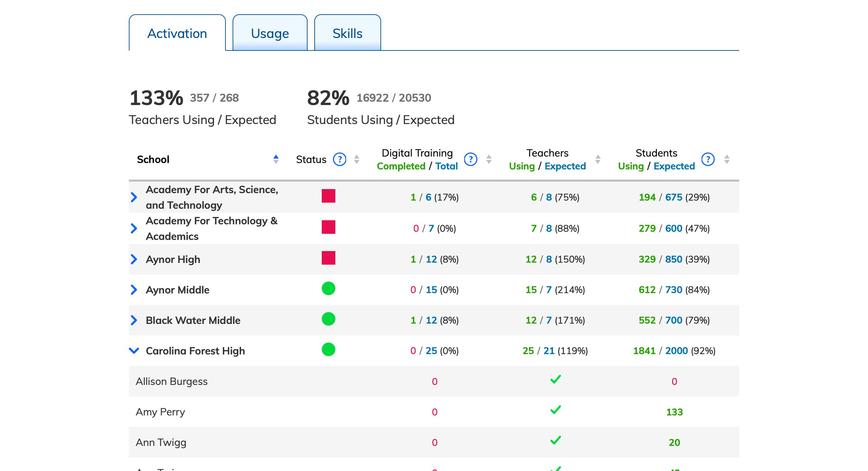Switch to the Usage tab
The width and height of the screenshot is (868, 471).
(270, 33)
